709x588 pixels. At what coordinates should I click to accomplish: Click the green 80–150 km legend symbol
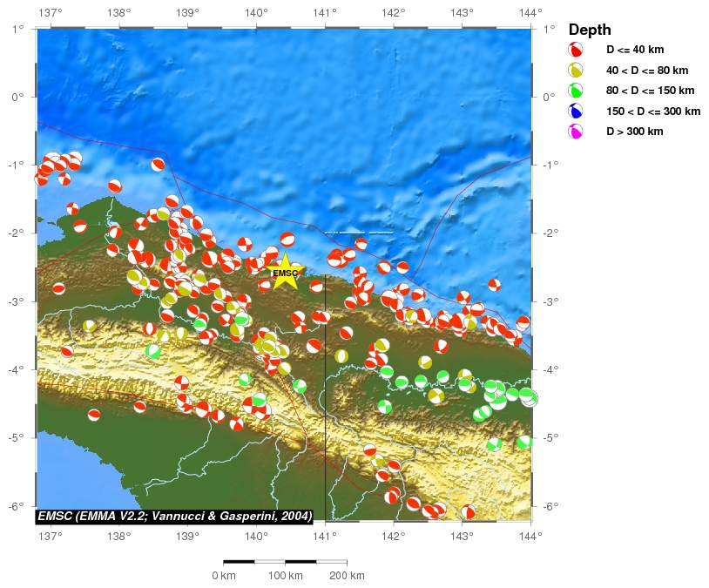pyautogui.click(x=576, y=91)
